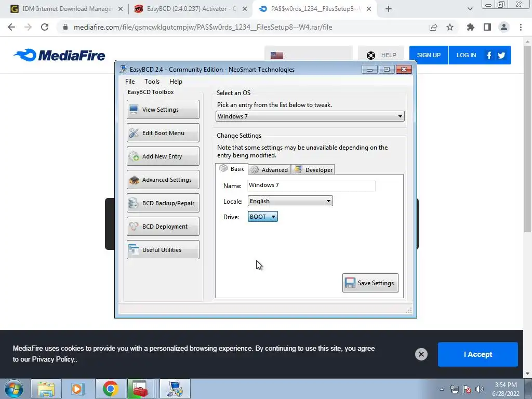Close the EasyBCD Activator tab
Viewport: 532px width, 399px height.
pos(245,9)
